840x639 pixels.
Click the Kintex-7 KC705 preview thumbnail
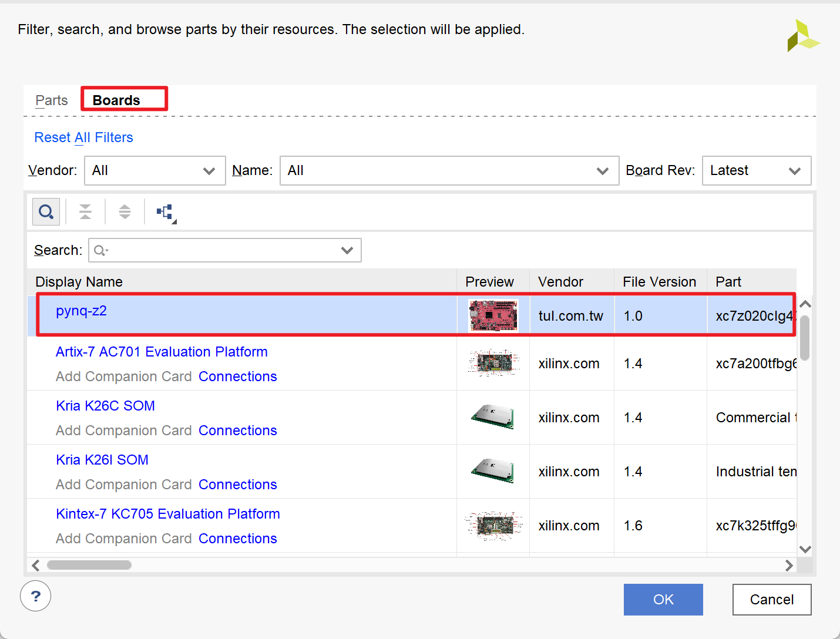click(x=493, y=525)
